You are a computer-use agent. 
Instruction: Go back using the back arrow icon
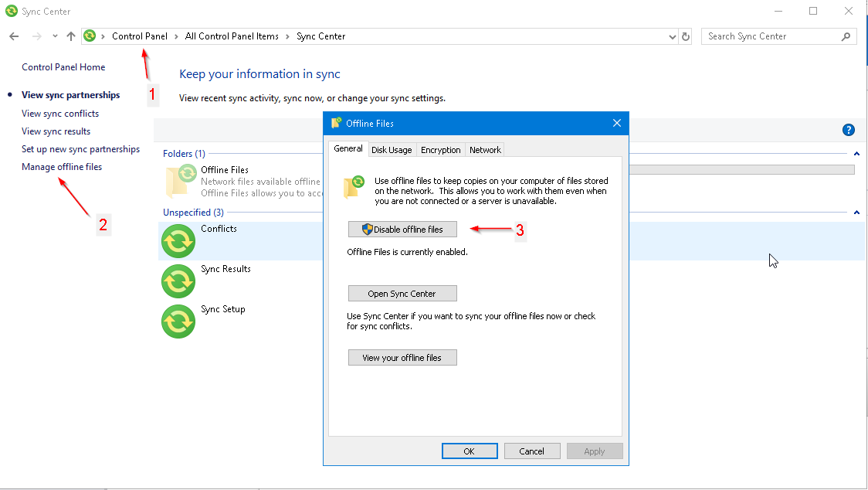pyautogui.click(x=13, y=36)
